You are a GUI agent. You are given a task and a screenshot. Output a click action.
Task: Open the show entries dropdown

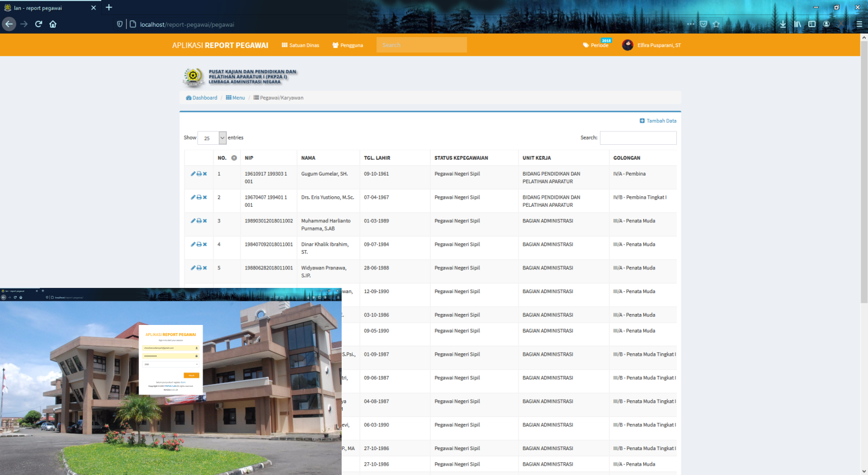[x=212, y=138]
